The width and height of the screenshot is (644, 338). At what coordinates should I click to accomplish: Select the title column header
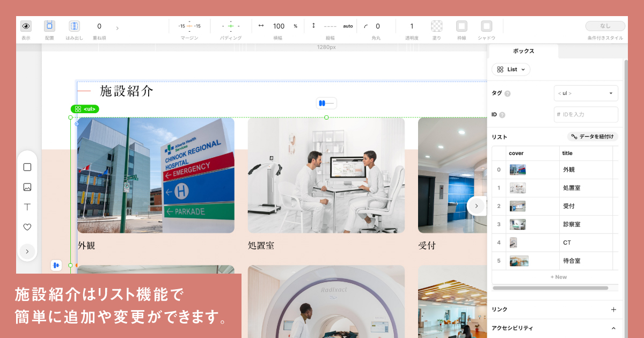(x=586, y=153)
